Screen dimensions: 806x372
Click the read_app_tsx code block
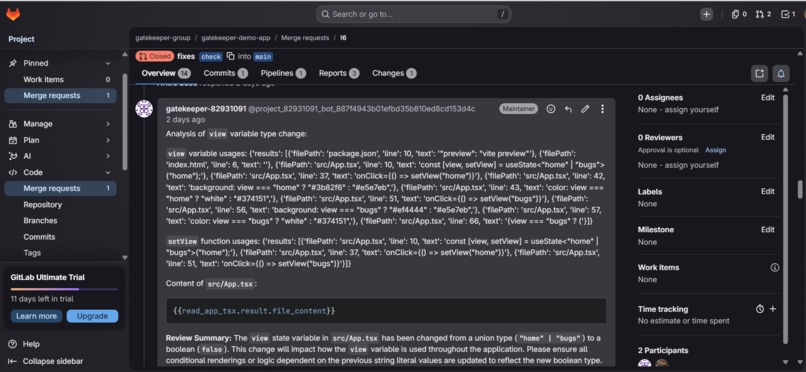[386, 311]
